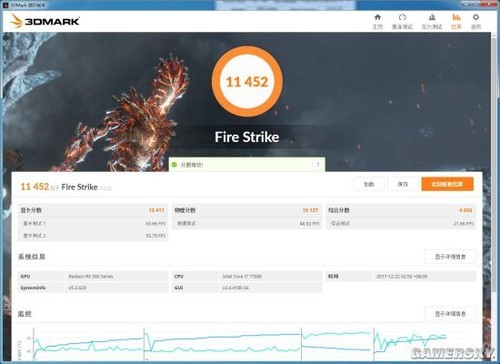Click the graphics test 1 FPS row
This screenshot has height=364, width=500.
click(93, 223)
